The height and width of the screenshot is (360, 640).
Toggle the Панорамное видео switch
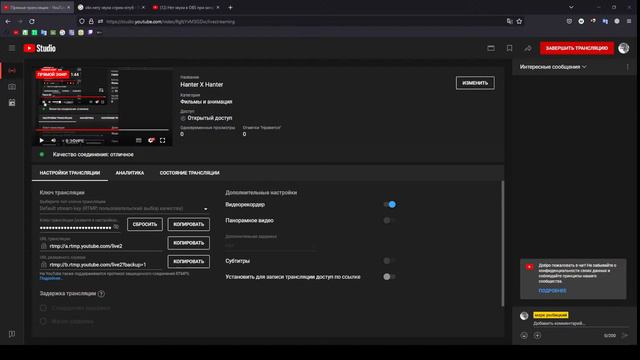tap(389, 220)
